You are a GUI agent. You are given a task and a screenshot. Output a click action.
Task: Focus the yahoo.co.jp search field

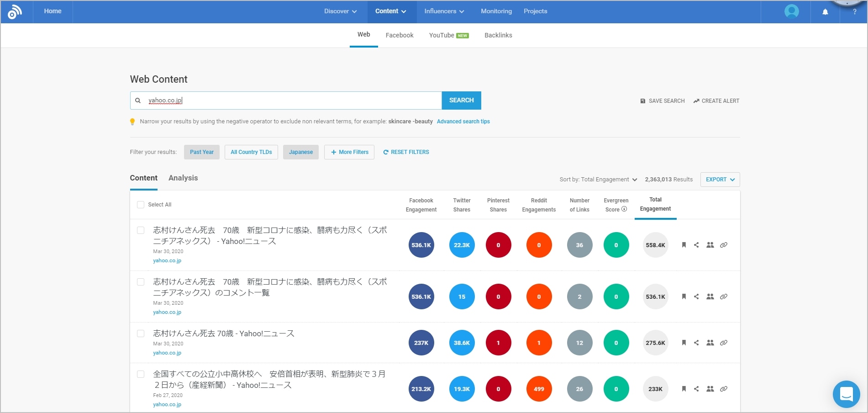[286, 101]
